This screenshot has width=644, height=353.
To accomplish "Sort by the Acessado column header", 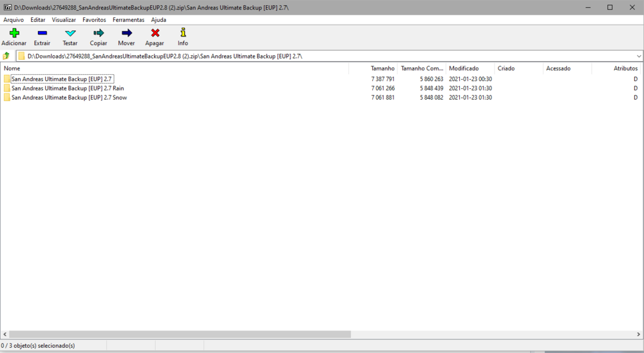I will point(567,68).
